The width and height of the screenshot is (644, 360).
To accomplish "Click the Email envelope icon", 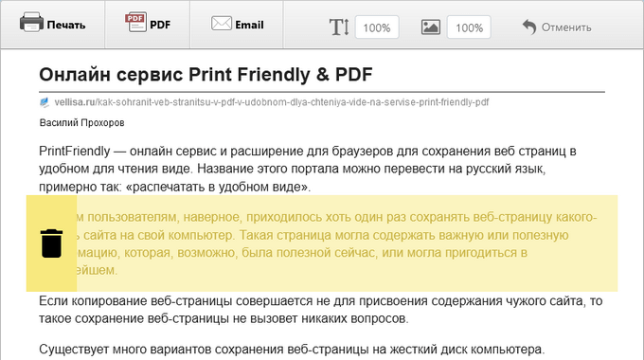I will pyautogui.click(x=222, y=24).
